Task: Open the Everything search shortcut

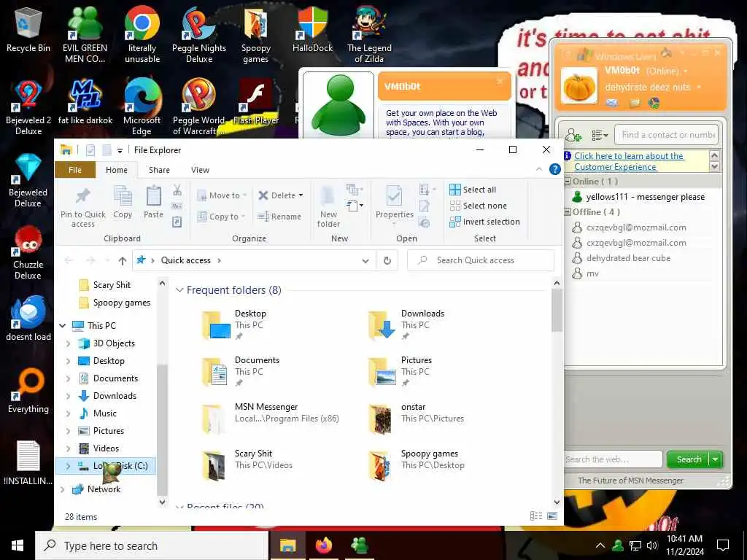Action: (28, 391)
